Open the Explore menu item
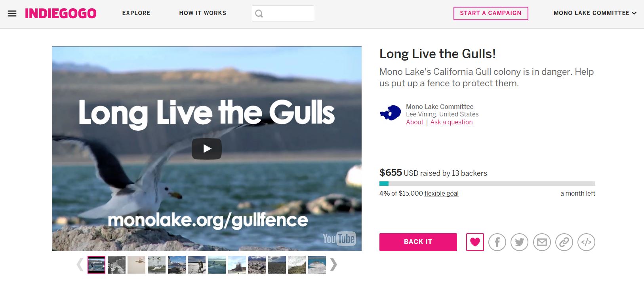Viewport: 644px width, 297px height. [x=136, y=13]
